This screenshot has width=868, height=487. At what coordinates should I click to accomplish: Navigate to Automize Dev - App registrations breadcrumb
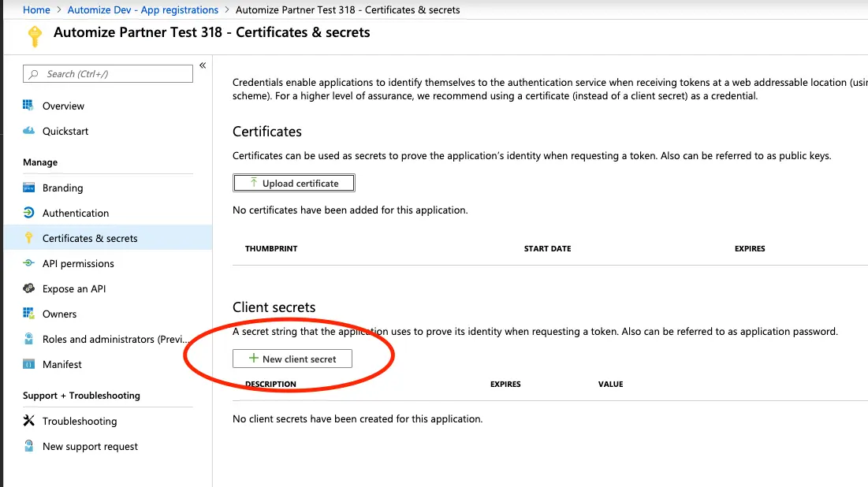click(x=142, y=9)
